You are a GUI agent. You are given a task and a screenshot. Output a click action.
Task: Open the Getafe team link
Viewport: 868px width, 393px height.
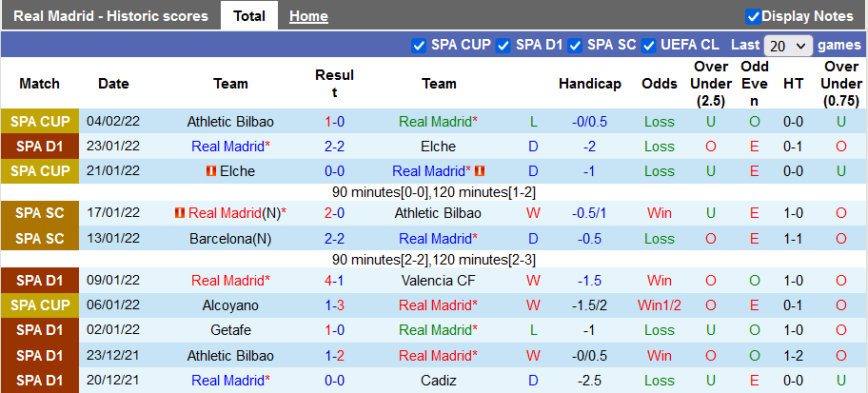click(x=230, y=330)
